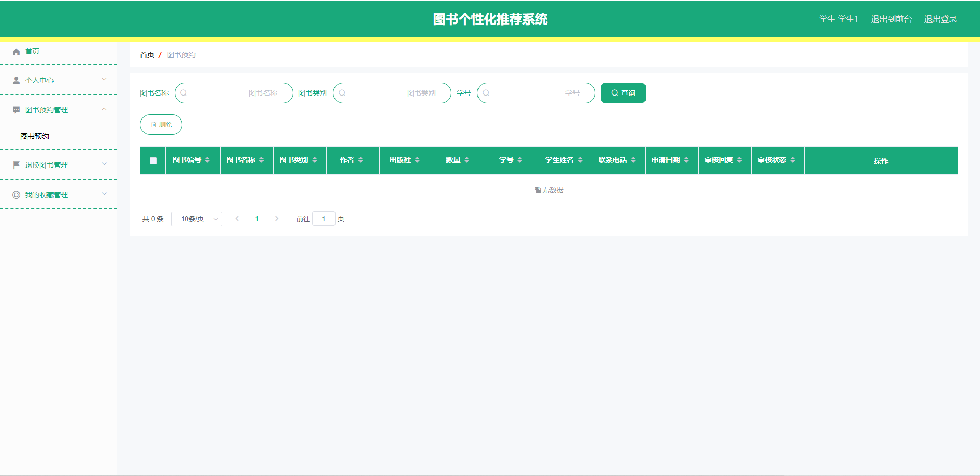The height and width of the screenshot is (476, 980).
Task: Sort table by 图书名称 column arrows
Action: point(261,160)
